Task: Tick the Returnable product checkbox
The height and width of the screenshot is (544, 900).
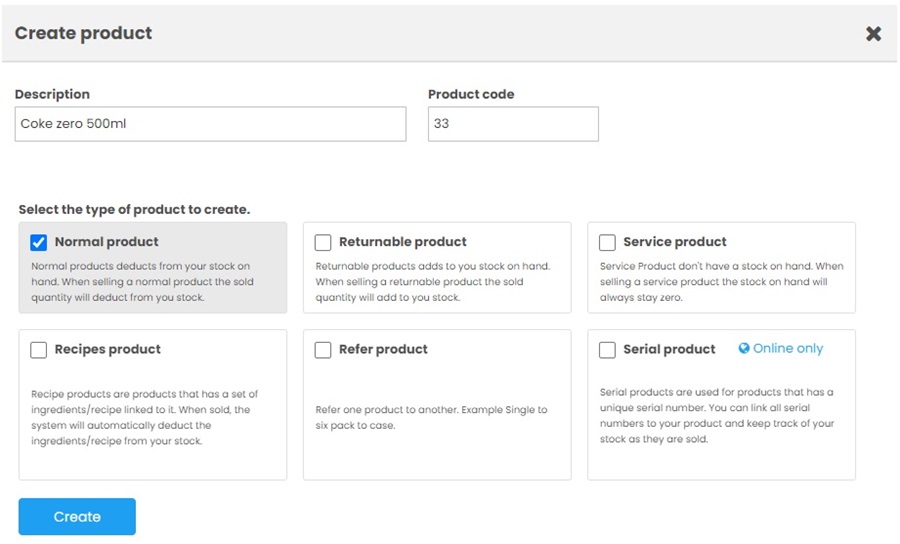Action: point(323,242)
